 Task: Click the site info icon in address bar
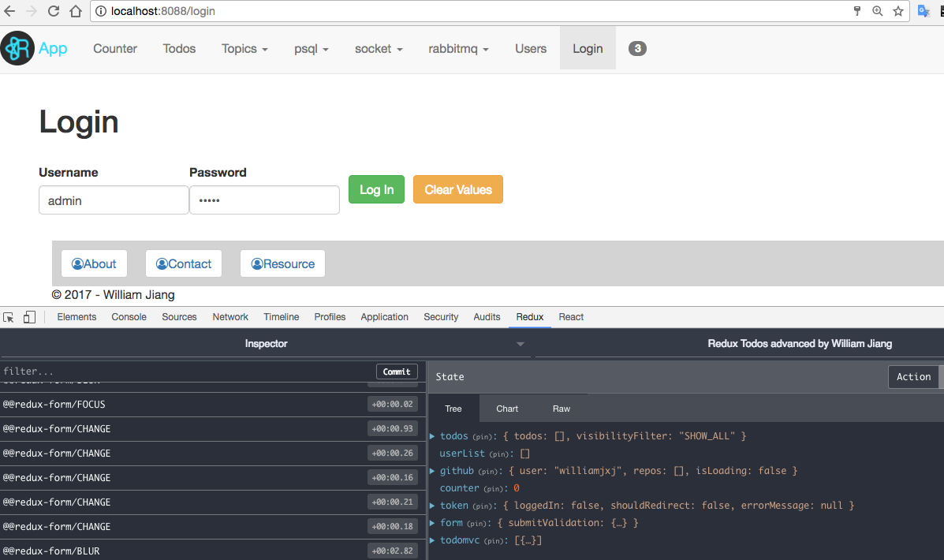(101, 11)
